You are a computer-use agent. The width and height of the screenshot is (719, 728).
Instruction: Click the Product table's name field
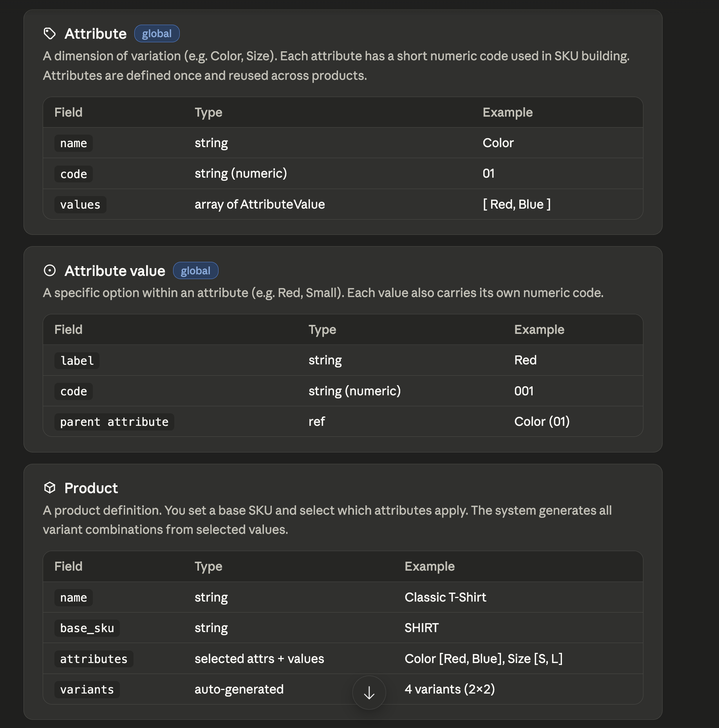[74, 597]
